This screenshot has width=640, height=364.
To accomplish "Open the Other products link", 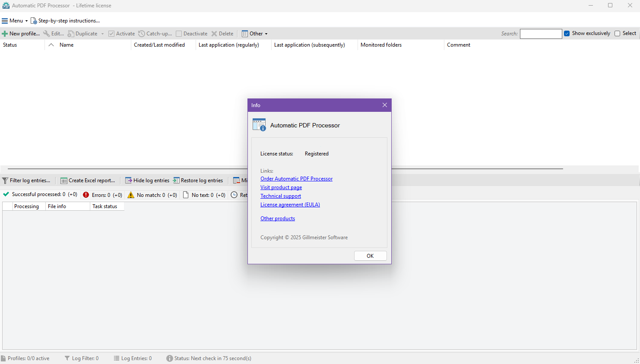I will (278, 218).
